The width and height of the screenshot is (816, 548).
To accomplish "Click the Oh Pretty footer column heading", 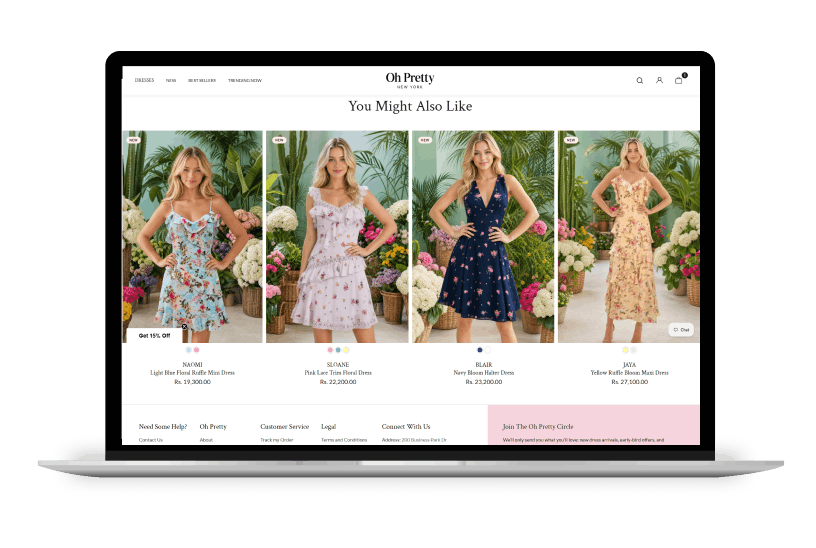I will [x=213, y=427].
